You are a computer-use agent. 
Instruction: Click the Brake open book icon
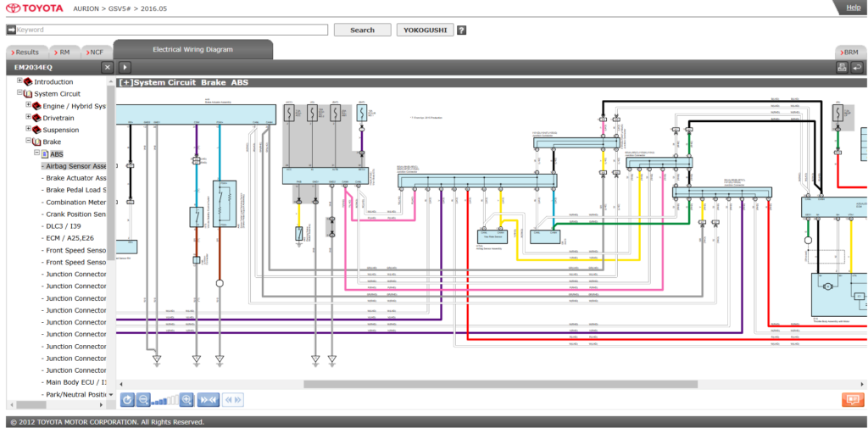pyautogui.click(x=37, y=142)
